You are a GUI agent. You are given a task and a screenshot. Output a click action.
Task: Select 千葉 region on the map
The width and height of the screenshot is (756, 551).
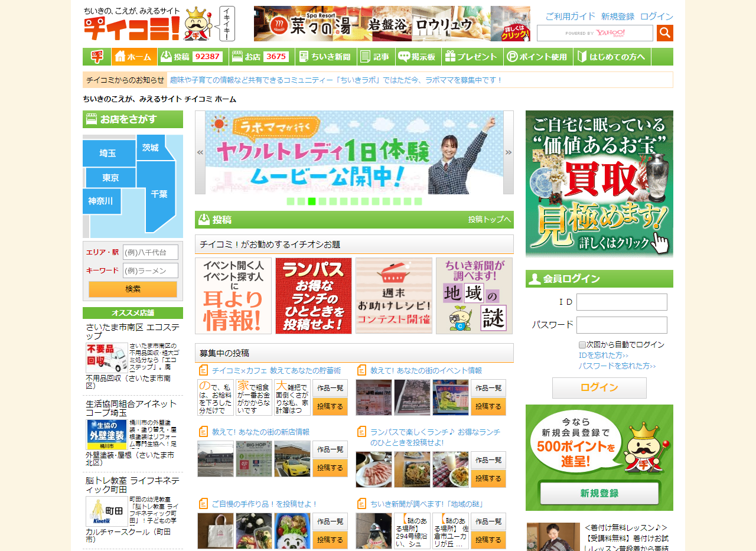(159, 194)
